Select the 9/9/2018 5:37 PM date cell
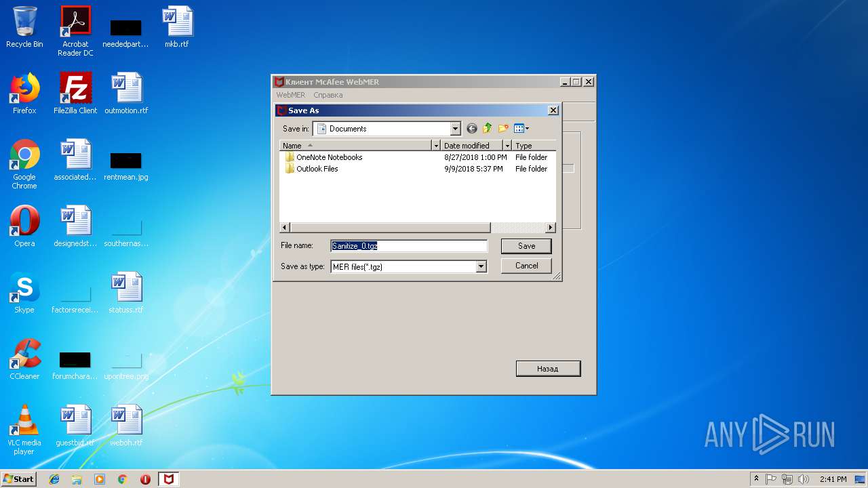The width and height of the screenshot is (868, 488). pyautogui.click(x=474, y=169)
